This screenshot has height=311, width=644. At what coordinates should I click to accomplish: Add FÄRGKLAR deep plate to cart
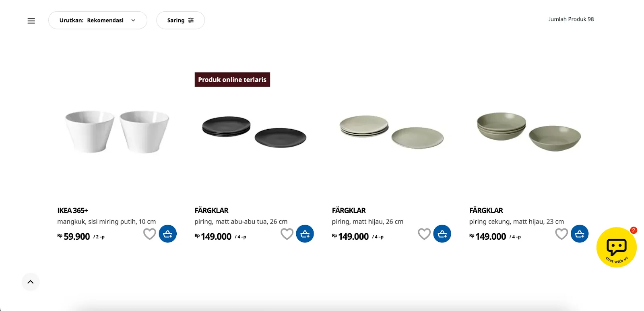579,234
